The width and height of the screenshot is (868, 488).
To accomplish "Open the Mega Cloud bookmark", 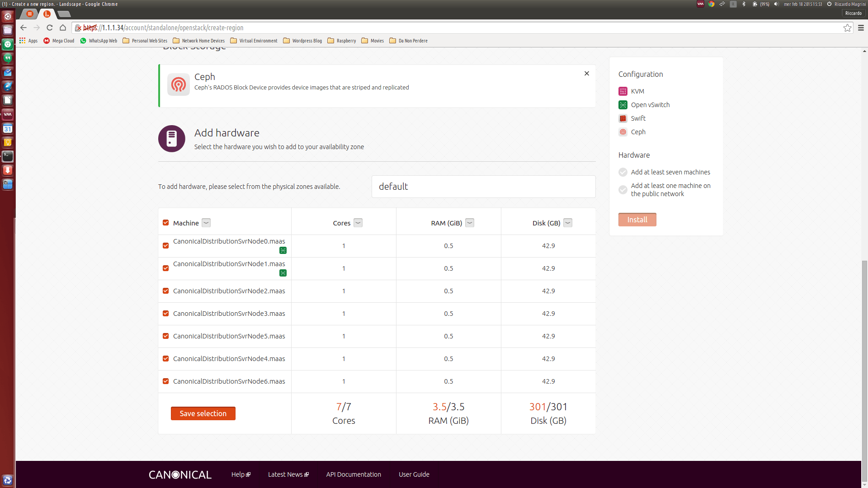I will 59,41.
